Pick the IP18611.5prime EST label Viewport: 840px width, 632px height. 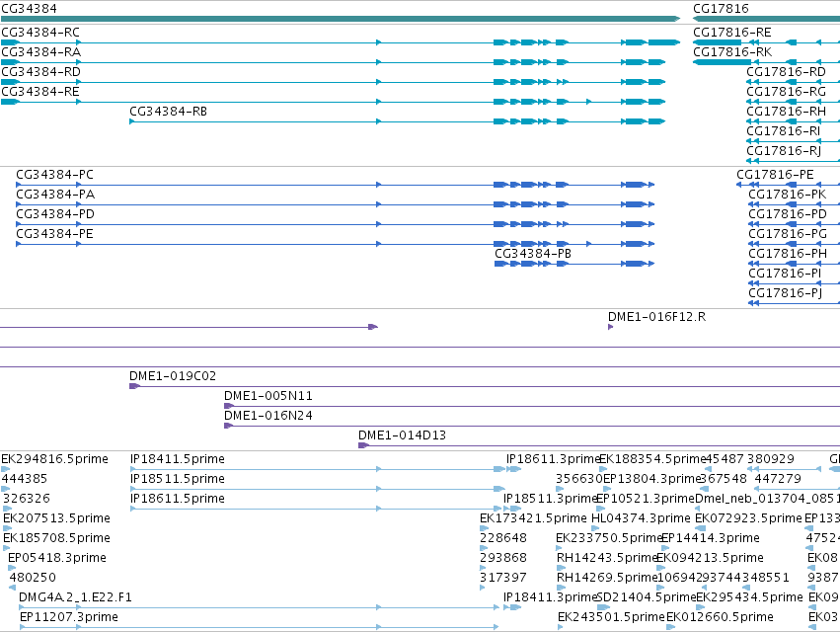coord(178,499)
